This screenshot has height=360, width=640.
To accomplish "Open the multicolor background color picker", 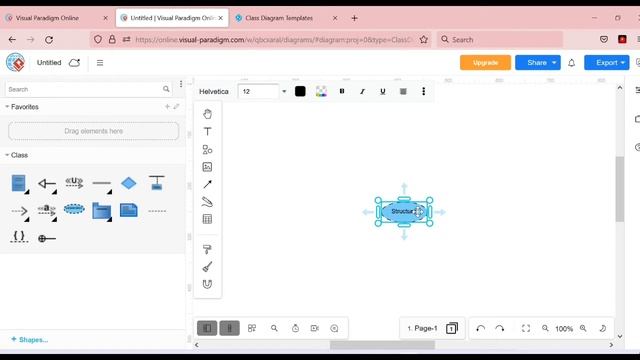I will (321, 91).
